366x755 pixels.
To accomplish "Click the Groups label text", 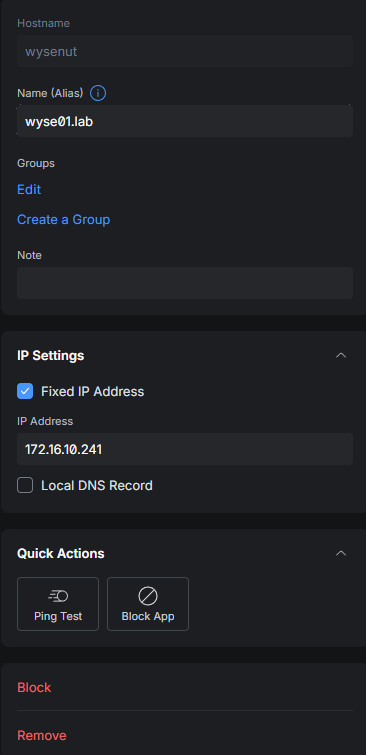I will click(x=36, y=163).
